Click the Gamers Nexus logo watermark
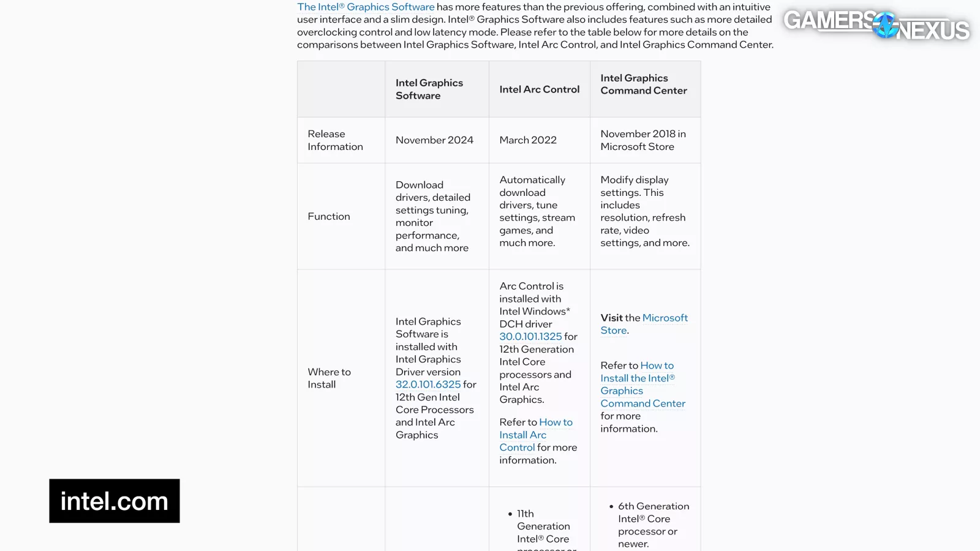Viewport: 980px width, 551px height. (876, 25)
